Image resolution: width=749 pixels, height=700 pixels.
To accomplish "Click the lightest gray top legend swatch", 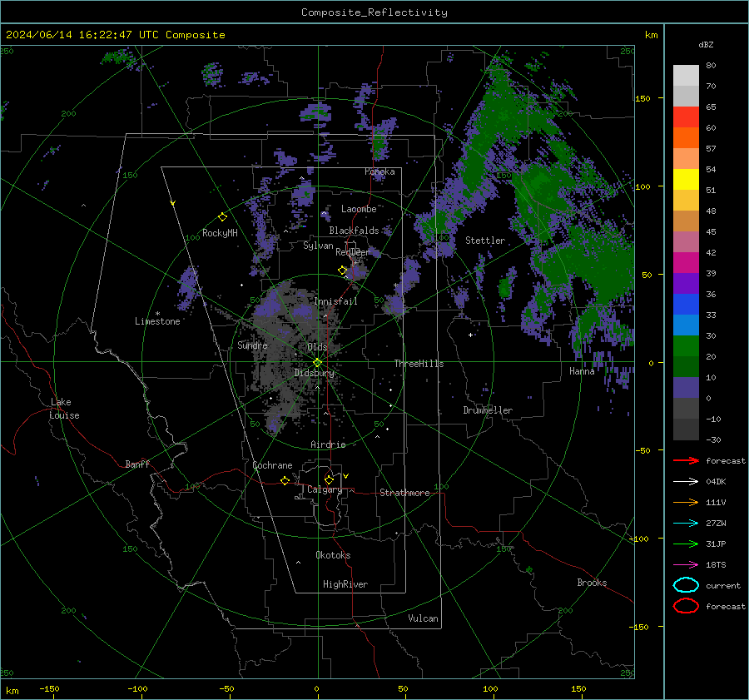I will point(686,76).
